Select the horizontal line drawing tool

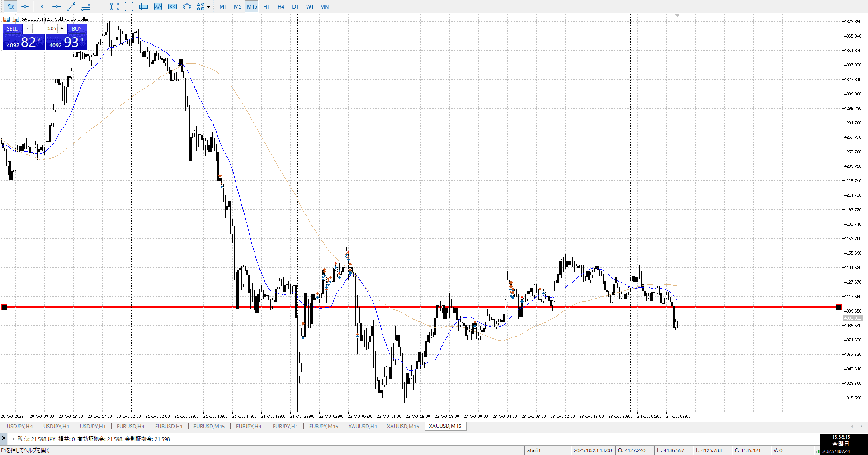tap(57, 6)
